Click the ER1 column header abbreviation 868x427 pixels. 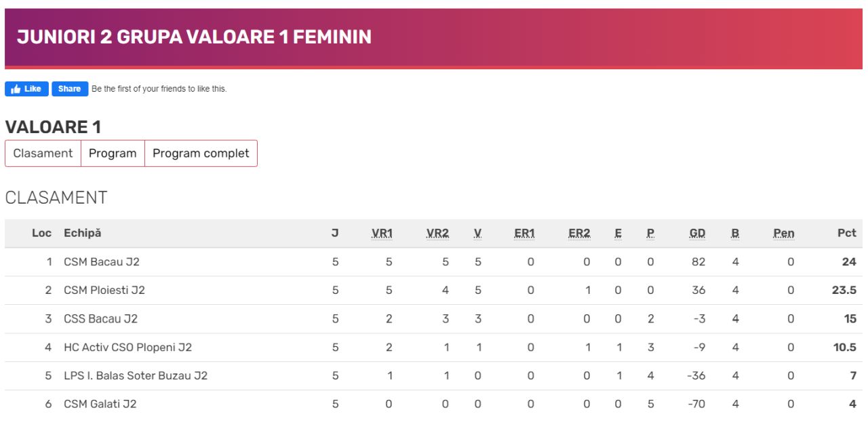click(524, 234)
